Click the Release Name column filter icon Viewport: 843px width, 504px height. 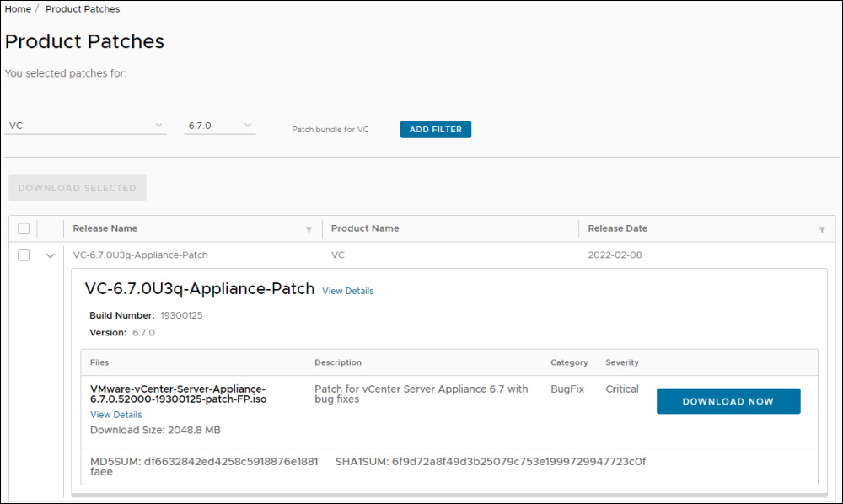coord(309,229)
